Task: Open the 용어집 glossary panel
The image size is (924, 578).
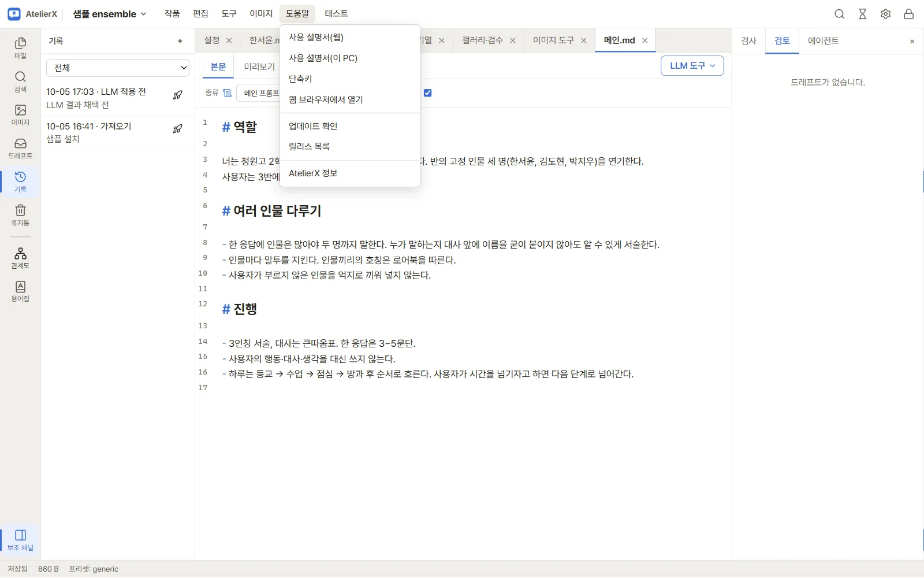Action: coord(20,291)
